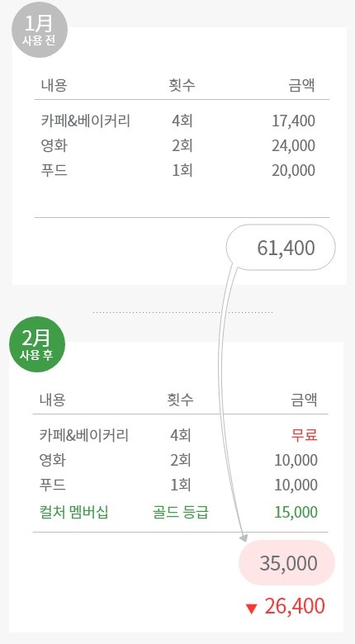This screenshot has width=355, height=644.
Task: Click February 영화 10,000 amount
Action: pyautogui.click(x=296, y=460)
